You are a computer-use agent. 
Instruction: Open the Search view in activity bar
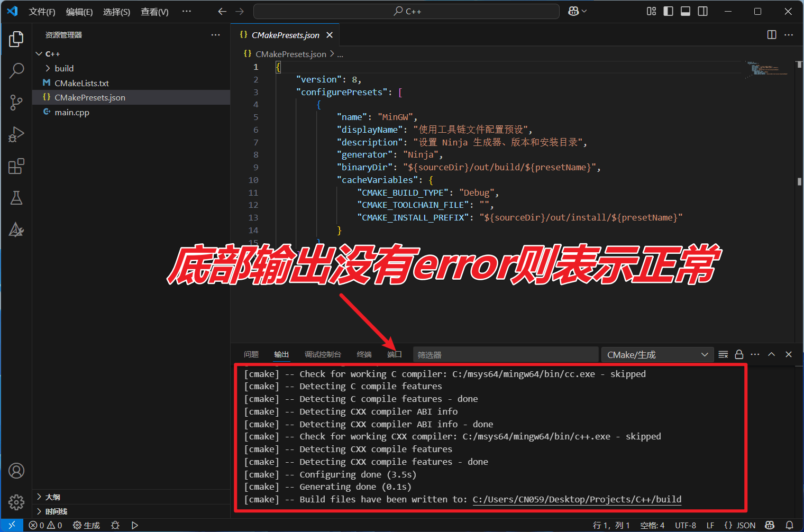(x=16, y=70)
